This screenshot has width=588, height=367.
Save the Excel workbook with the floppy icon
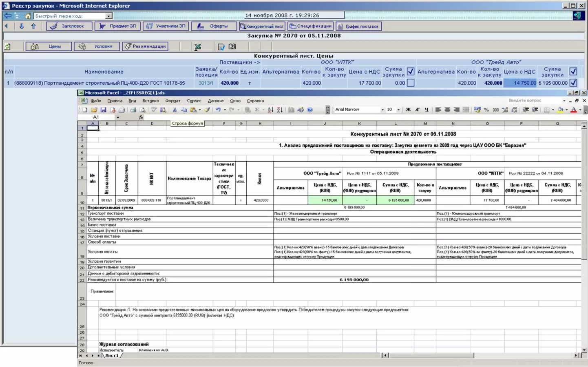coord(104,110)
